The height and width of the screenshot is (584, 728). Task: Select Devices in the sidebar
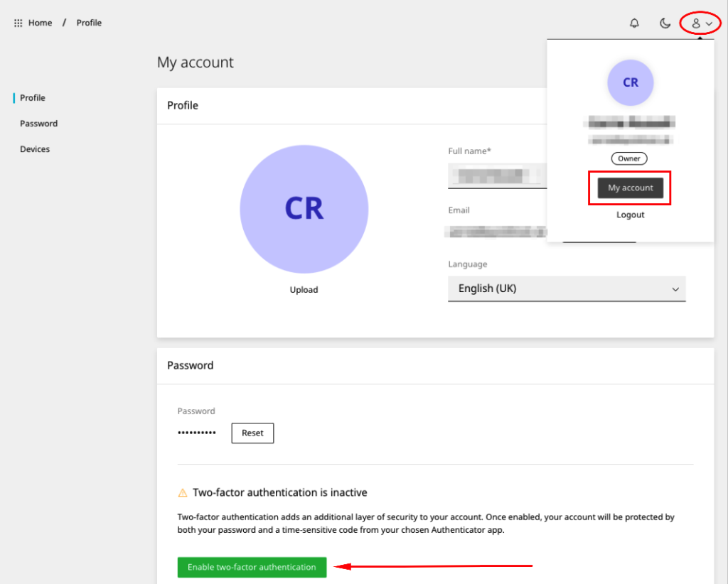click(35, 149)
